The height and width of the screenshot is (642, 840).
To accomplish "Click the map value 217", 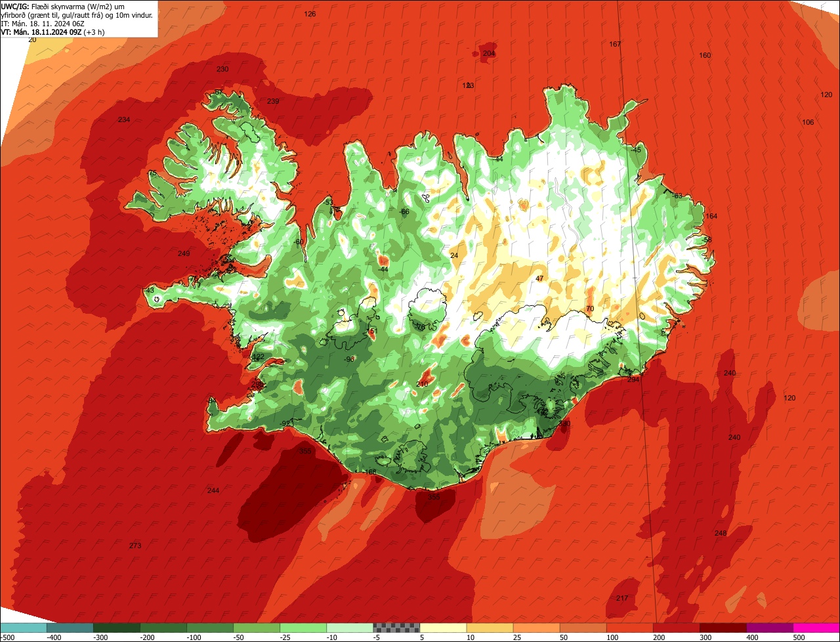I will click(x=622, y=598).
